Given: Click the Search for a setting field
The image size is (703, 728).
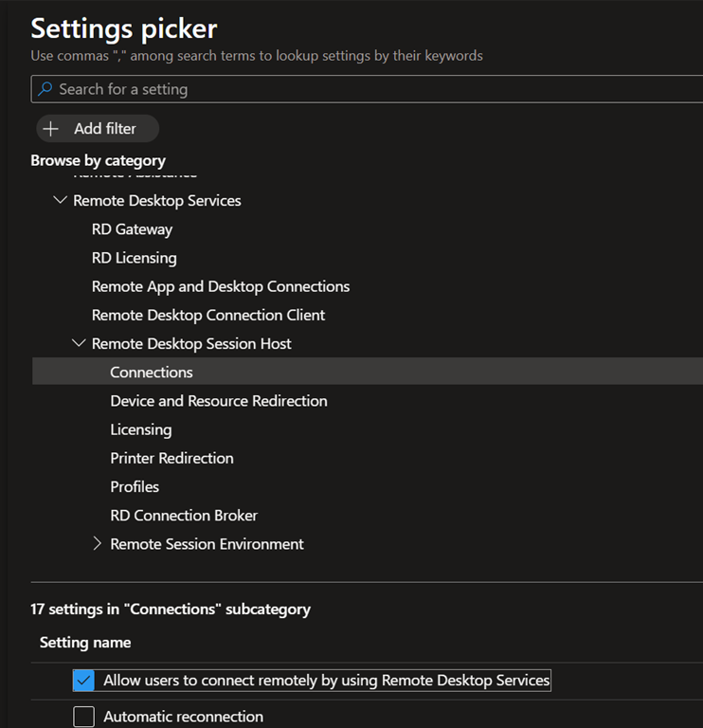Looking at the screenshot, I should click(x=367, y=89).
